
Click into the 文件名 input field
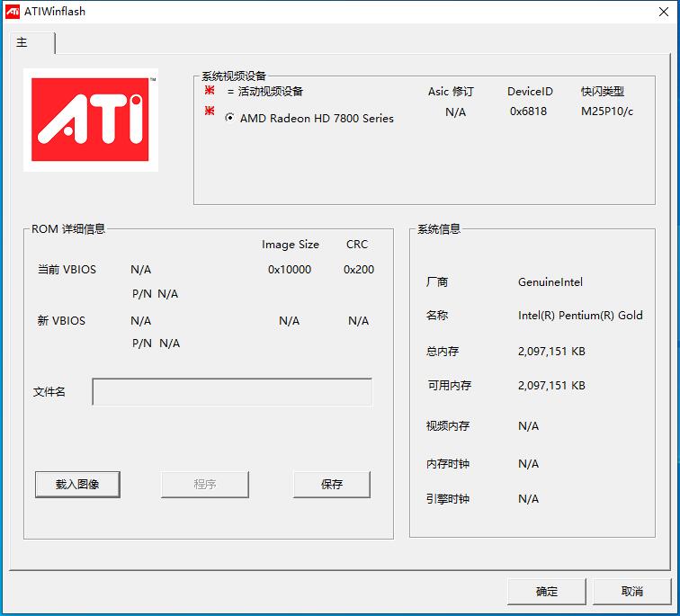[x=232, y=392]
